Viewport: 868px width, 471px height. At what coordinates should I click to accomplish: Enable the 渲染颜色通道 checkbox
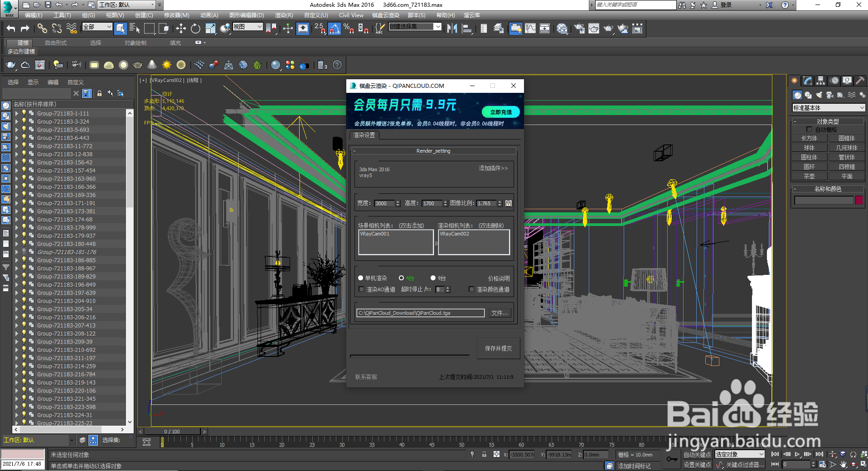click(x=471, y=289)
